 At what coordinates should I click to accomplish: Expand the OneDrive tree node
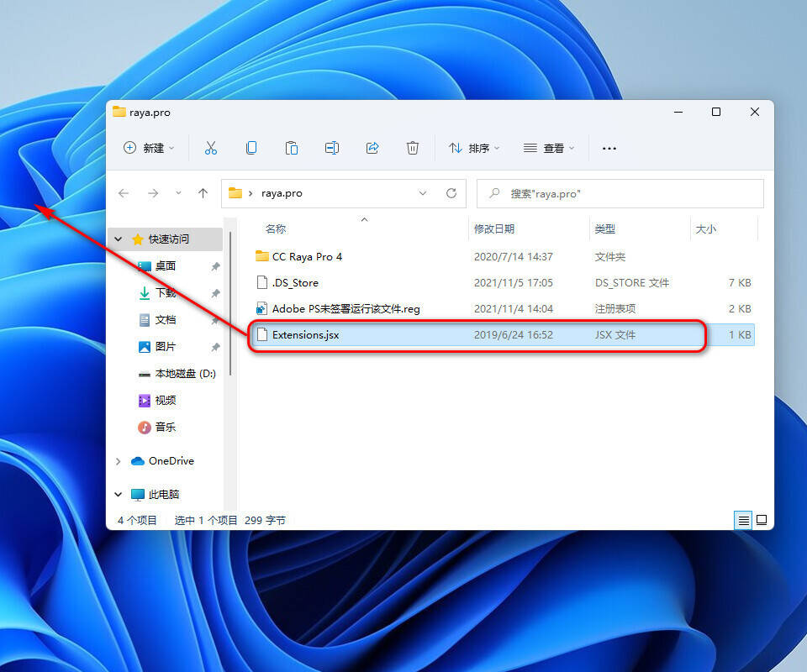[x=119, y=461]
